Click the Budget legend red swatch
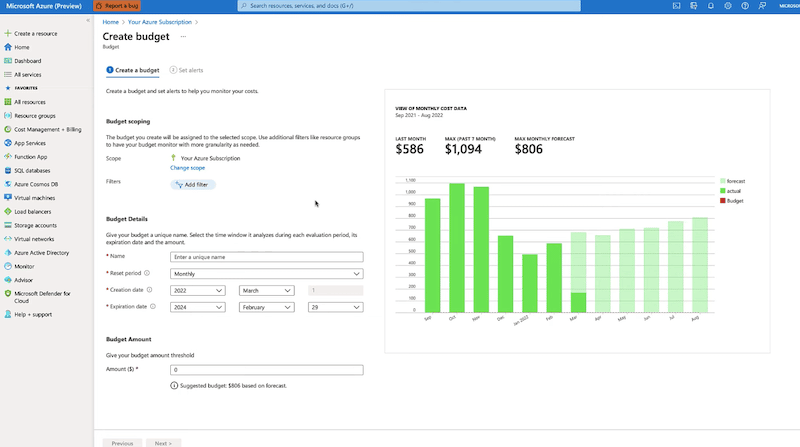 tap(722, 201)
